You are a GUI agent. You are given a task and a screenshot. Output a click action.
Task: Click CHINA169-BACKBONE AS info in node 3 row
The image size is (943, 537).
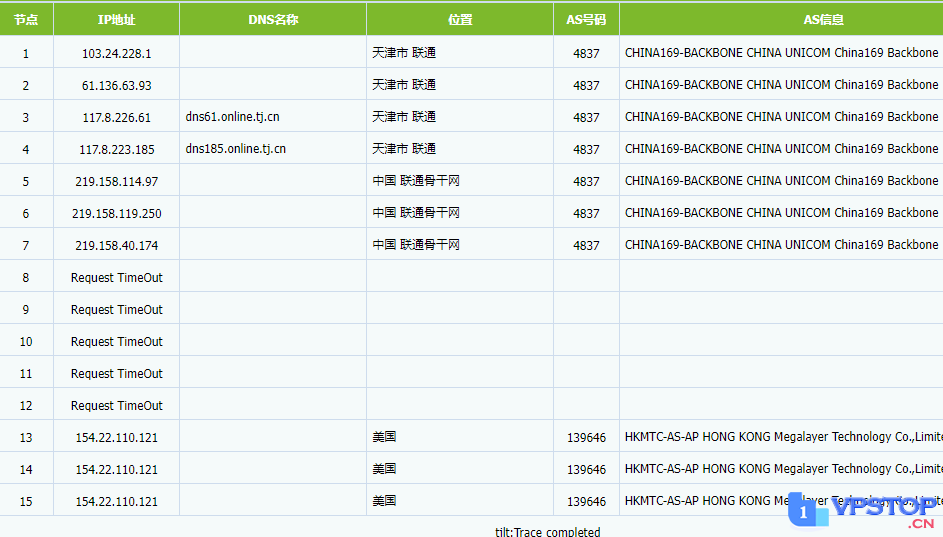pos(781,117)
